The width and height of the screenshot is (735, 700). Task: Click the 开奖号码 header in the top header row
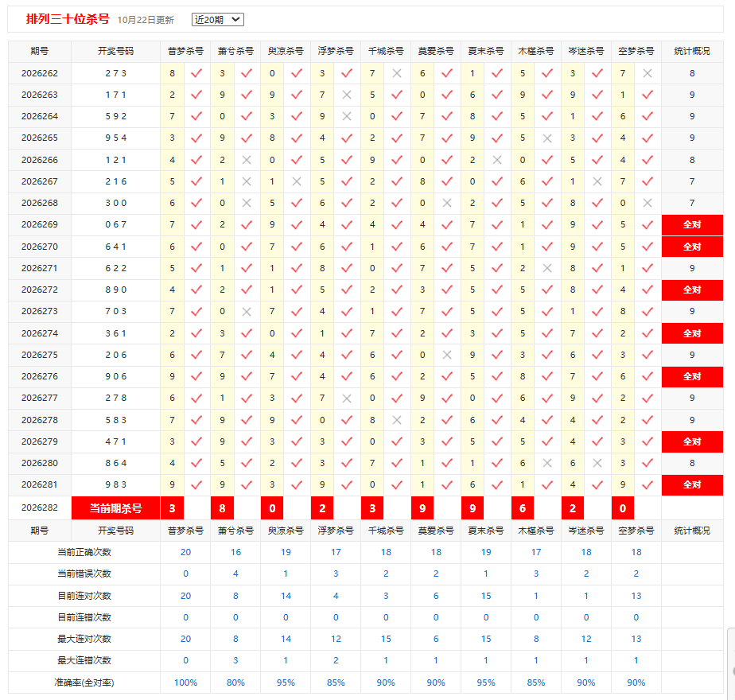coord(115,51)
